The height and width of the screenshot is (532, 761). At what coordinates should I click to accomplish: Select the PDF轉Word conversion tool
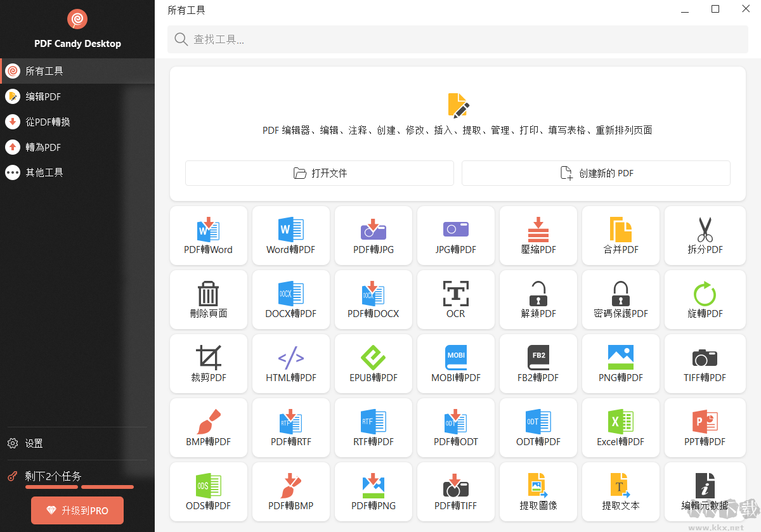208,235
